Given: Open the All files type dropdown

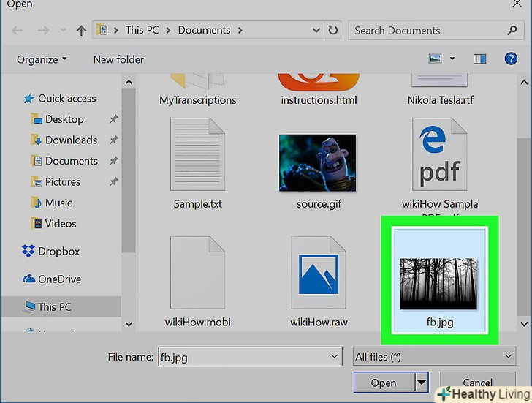Looking at the screenshot, I should pyautogui.click(x=434, y=357).
